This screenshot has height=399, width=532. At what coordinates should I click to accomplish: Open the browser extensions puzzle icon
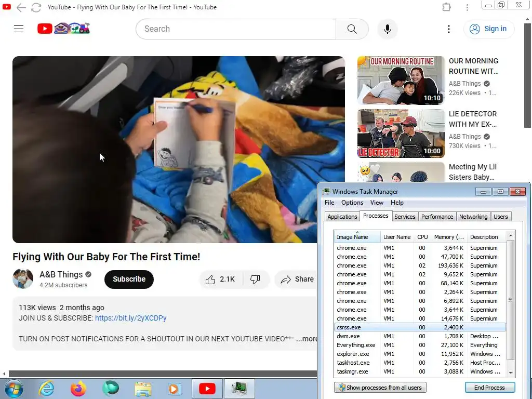446,7
